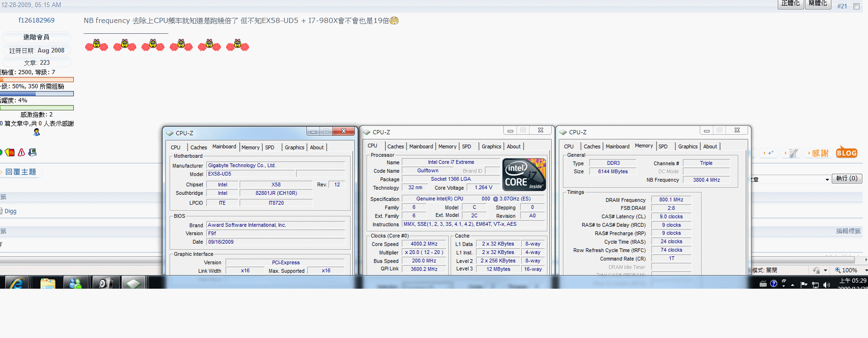The height and width of the screenshot is (338, 868).
Task: Click the blue level-up progress bar
Action: [37, 93]
